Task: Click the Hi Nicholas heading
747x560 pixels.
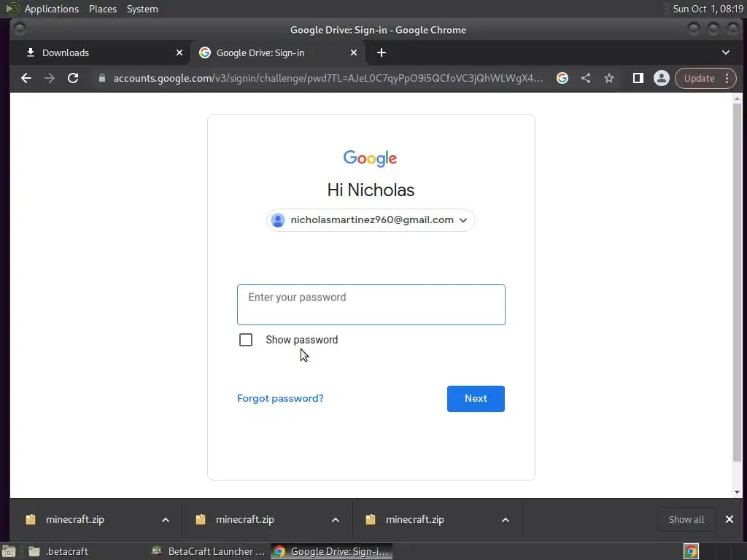Action: pyautogui.click(x=371, y=190)
